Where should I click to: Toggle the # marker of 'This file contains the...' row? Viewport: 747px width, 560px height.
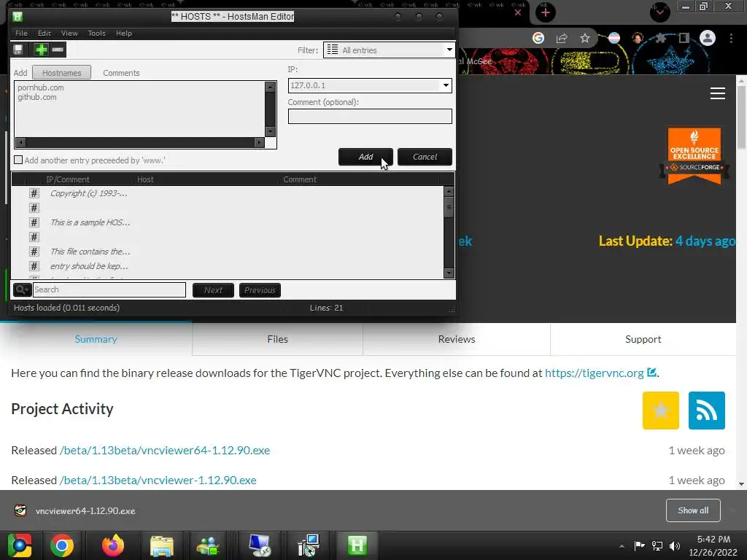[34, 252]
